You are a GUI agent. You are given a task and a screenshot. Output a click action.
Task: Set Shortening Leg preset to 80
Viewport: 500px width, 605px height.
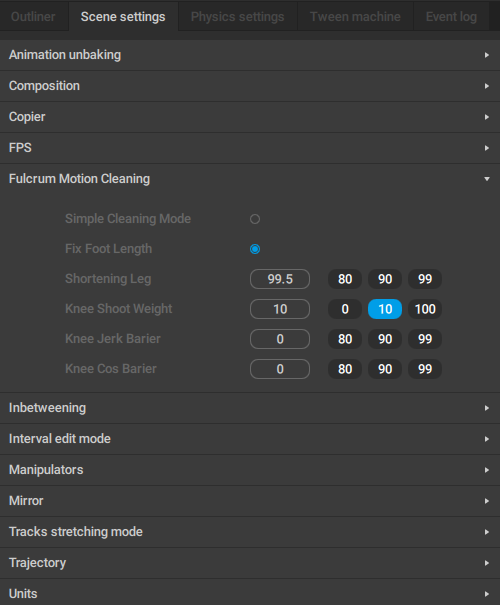tap(345, 279)
